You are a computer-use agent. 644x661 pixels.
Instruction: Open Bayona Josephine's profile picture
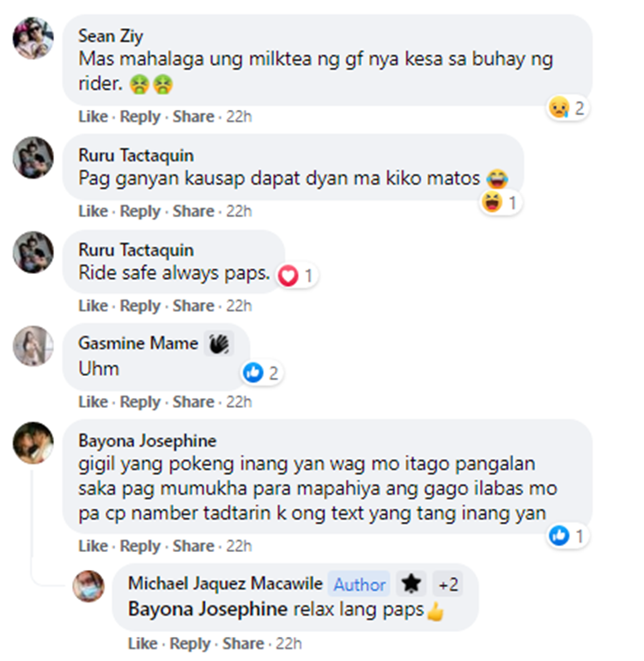[x=33, y=443]
